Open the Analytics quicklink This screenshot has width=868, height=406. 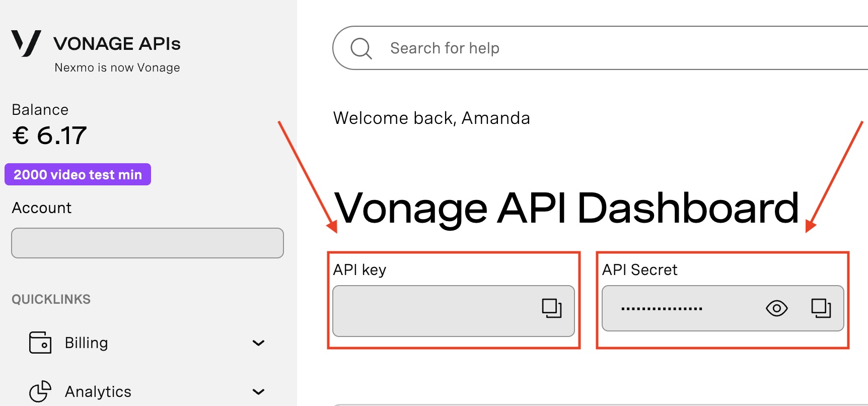[x=147, y=391]
